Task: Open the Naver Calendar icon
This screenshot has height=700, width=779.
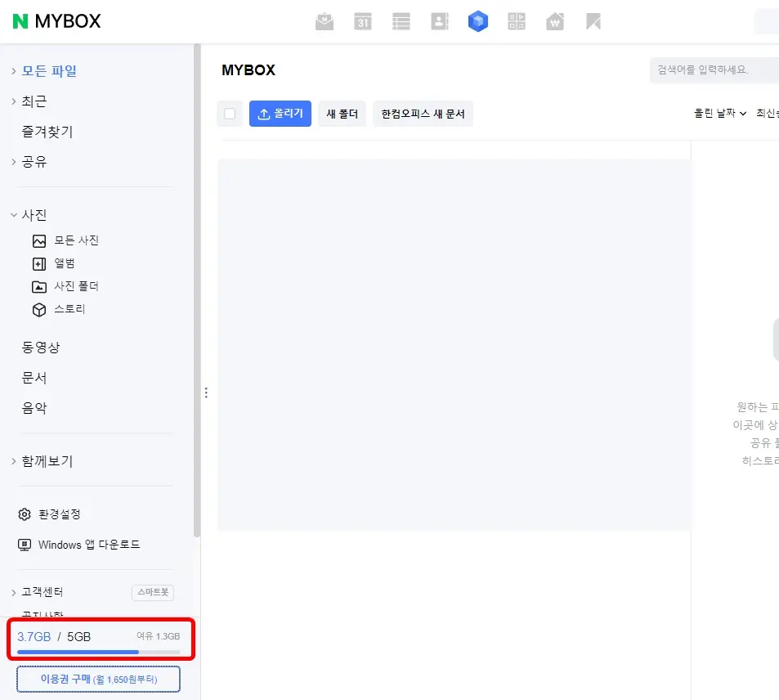Action: point(363,21)
